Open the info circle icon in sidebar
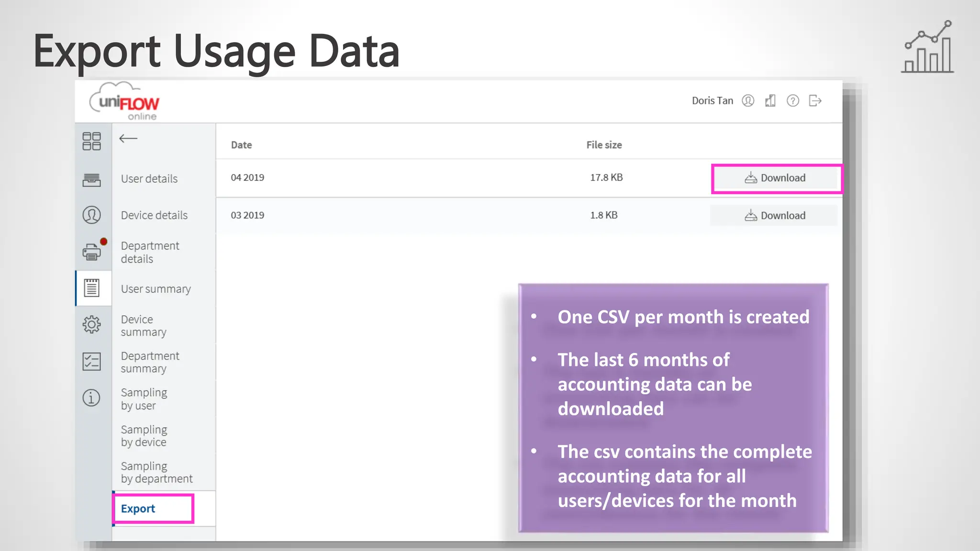 coord(91,398)
